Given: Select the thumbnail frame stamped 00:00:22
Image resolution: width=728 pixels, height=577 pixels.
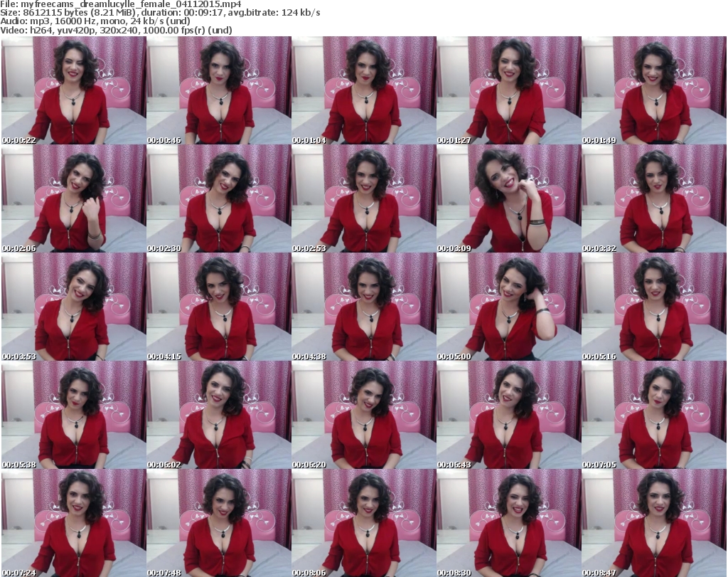Looking at the screenshot, I should click(x=74, y=90).
